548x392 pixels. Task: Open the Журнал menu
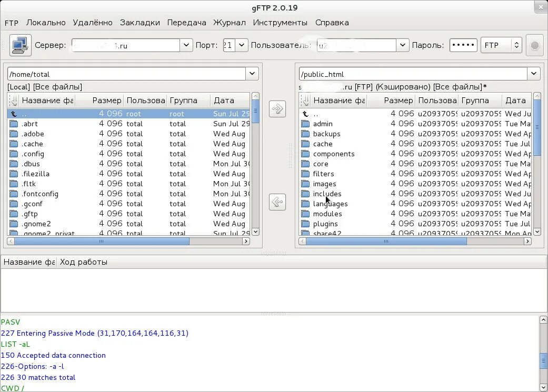230,23
